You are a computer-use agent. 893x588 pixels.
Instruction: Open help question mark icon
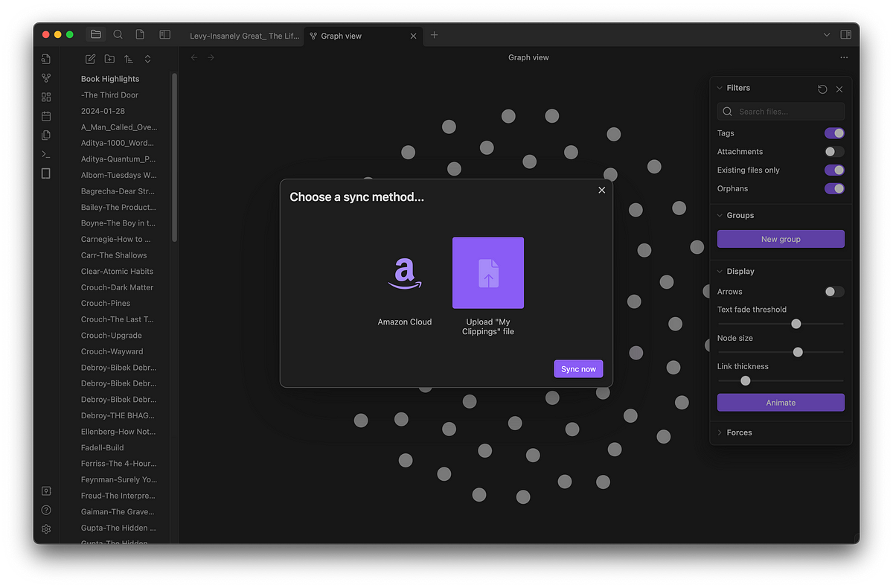46,510
